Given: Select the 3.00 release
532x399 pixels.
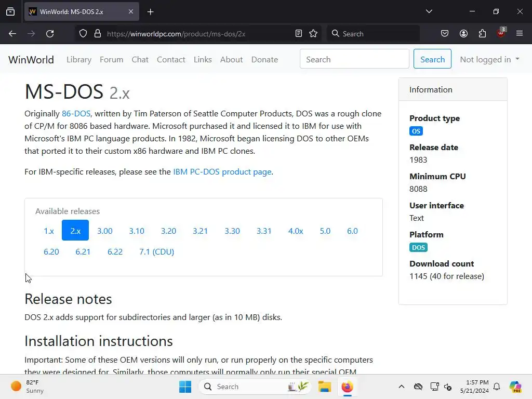Looking at the screenshot, I should pos(105,231).
